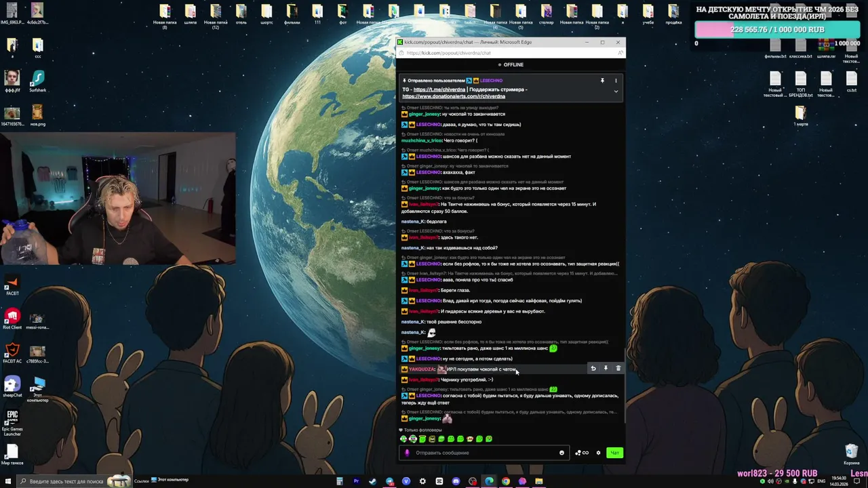This screenshot has height=488, width=868.
Task: Open Telegram from taskbar
Action: [389, 481]
